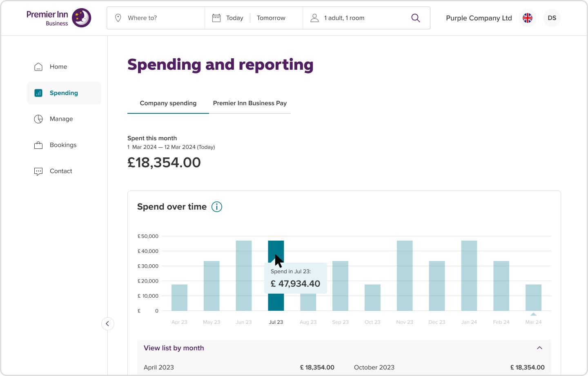Click the magnifying glass search icon

(416, 18)
